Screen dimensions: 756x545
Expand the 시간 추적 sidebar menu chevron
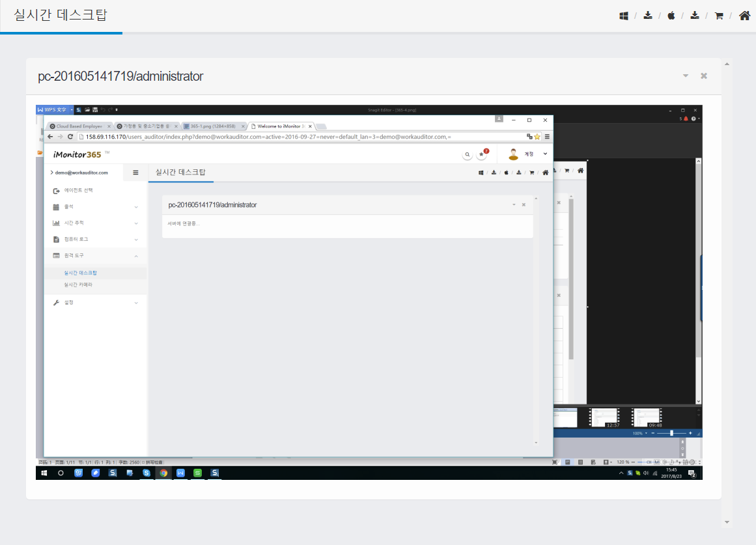(136, 223)
